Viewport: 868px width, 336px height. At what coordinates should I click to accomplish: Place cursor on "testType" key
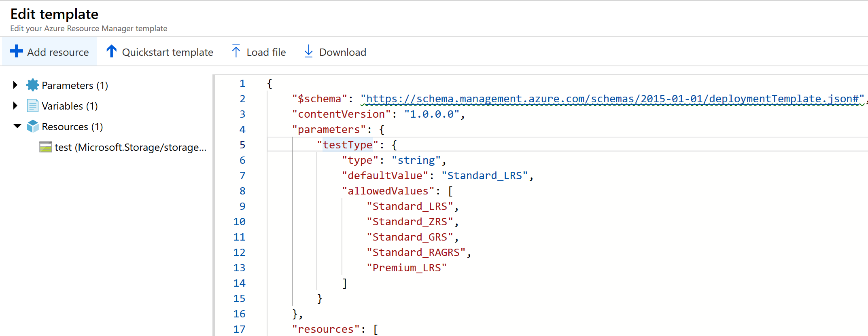pos(347,145)
